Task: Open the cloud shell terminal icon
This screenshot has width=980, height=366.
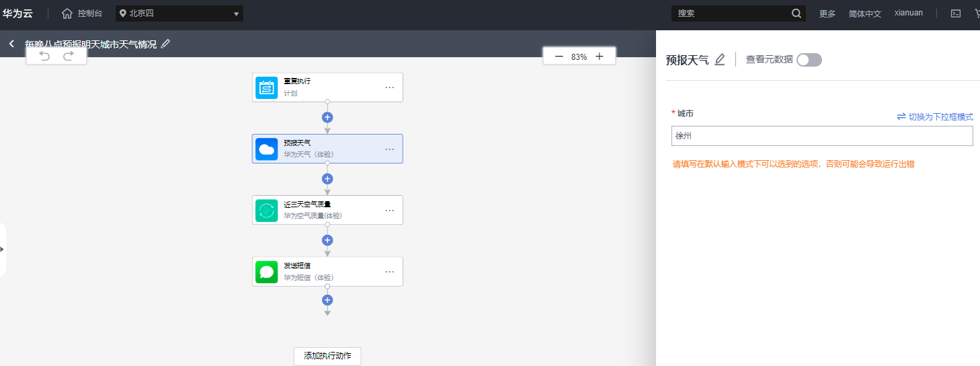Action: tap(956, 13)
